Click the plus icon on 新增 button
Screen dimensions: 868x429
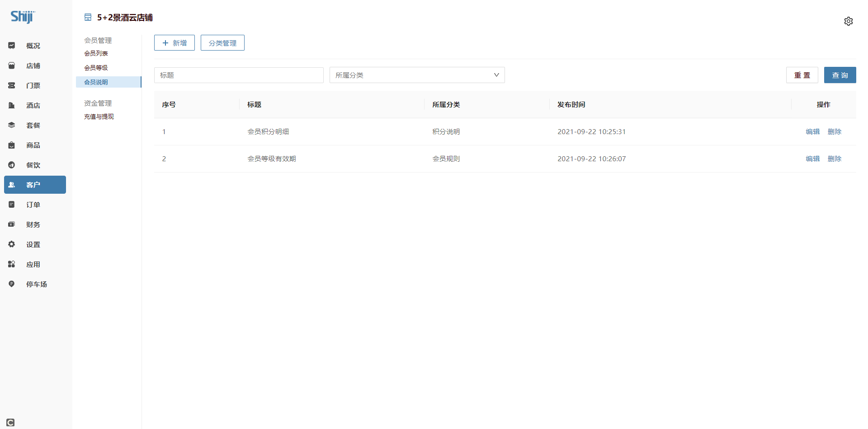click(165, 43)
